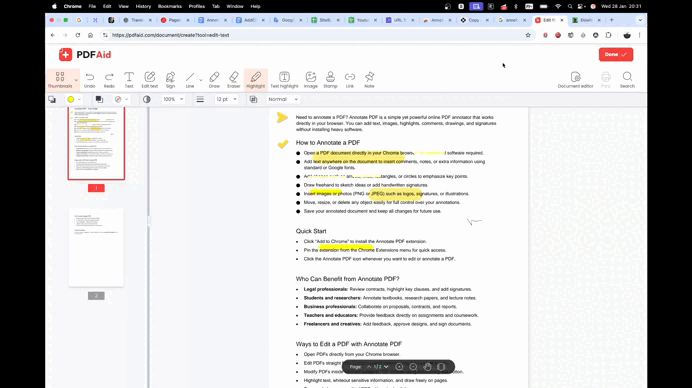Select the Draw pencil tool
This screenshot has width=692, height=388.
214,80
